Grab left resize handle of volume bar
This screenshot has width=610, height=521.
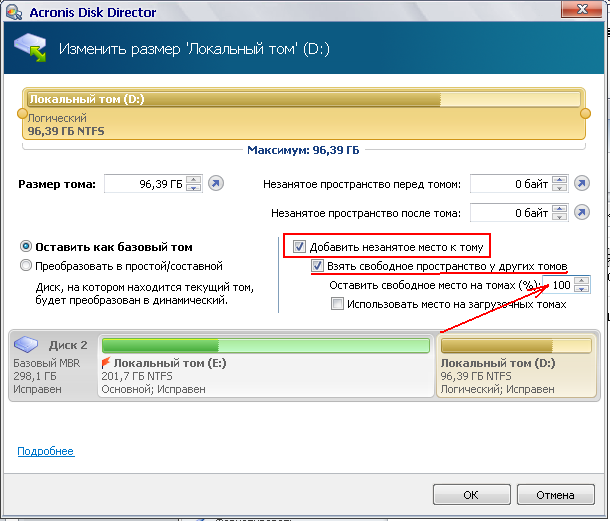[x=22, y=114]
